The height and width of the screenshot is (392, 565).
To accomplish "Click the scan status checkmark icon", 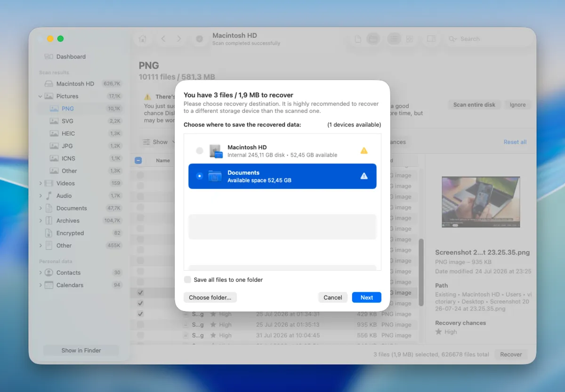I will 200,39.
